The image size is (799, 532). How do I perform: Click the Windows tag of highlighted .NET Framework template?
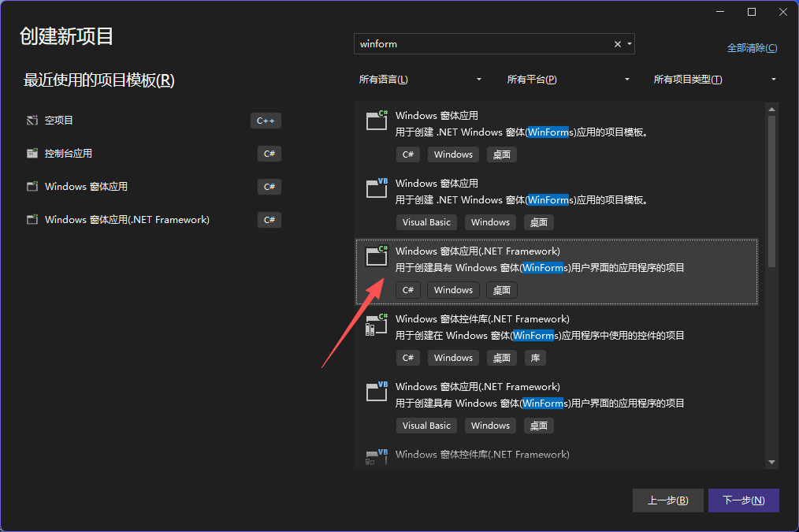pyautogui.click(x=454, y=290)
